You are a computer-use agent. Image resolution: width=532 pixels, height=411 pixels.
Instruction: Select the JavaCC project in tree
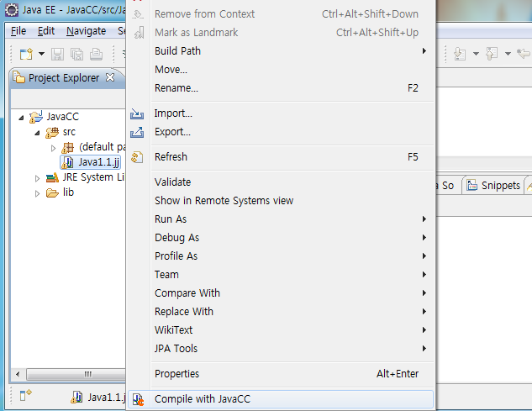tap(55, 117)
